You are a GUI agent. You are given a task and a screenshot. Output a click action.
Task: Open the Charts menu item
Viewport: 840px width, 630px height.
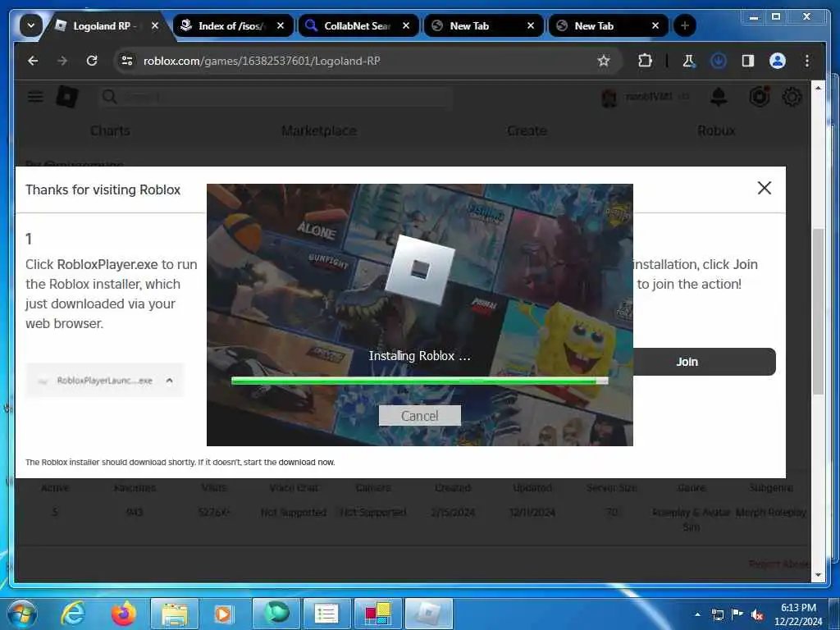click(x=111, y=130)
